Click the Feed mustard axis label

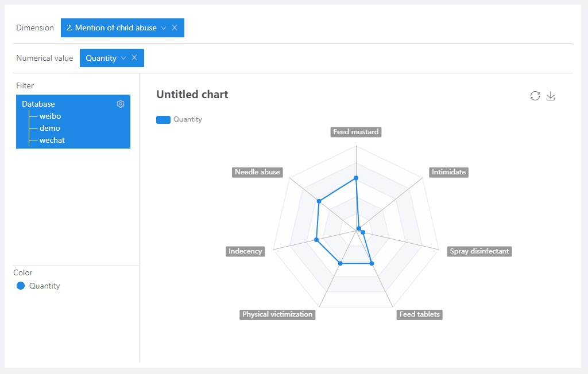pos(356,132)
